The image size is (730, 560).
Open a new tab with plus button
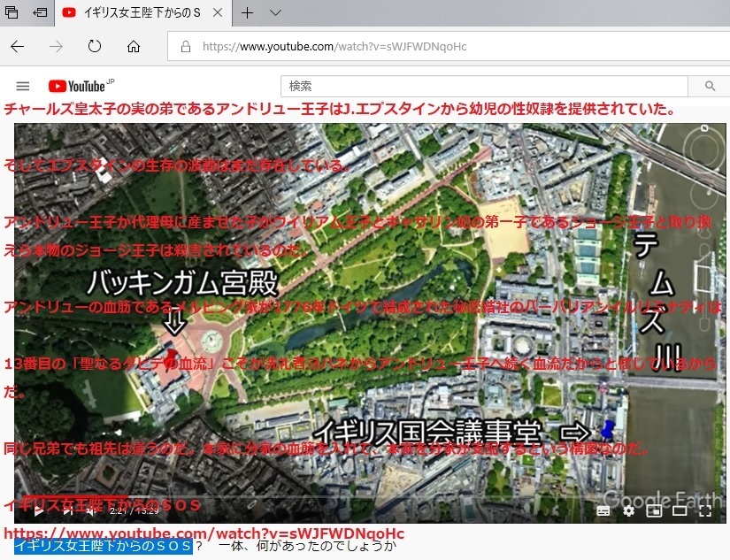click(x=247, y=12)
